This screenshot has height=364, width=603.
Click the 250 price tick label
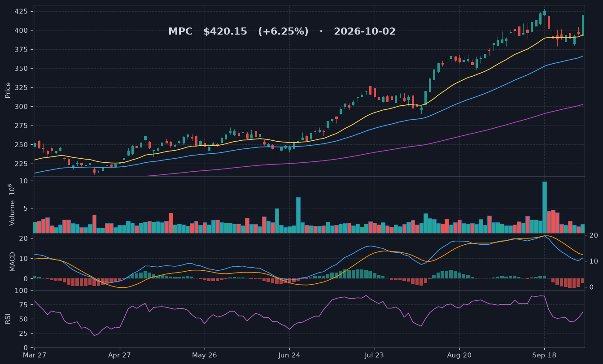[22, 145]
